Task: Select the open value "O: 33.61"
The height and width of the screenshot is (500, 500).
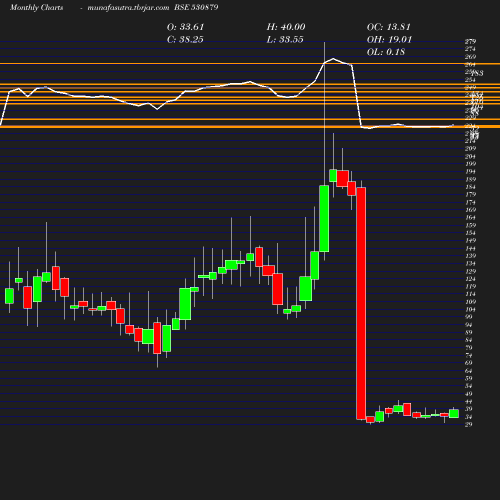Action: (185, 27)
